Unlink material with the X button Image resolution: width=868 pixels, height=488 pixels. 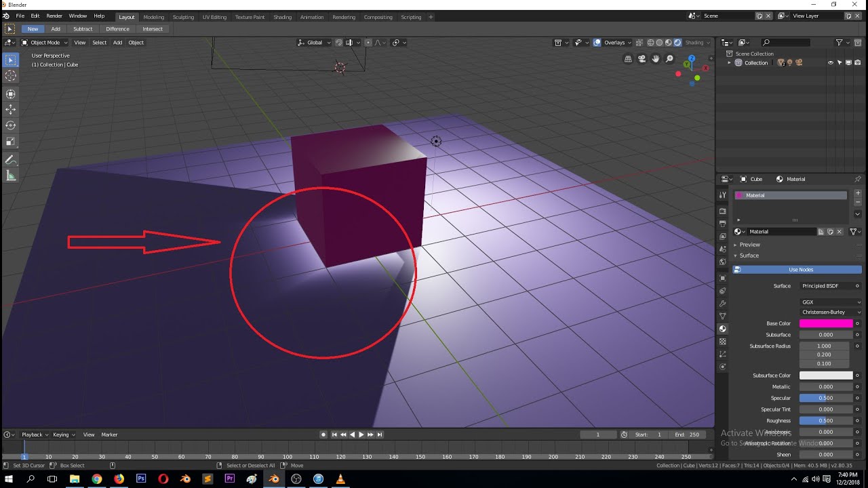840,232
